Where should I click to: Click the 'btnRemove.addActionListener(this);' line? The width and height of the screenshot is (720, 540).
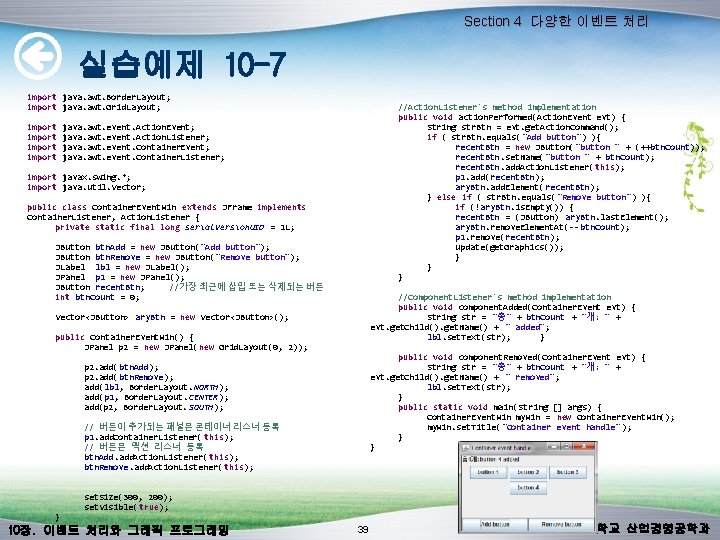[169, 467]
